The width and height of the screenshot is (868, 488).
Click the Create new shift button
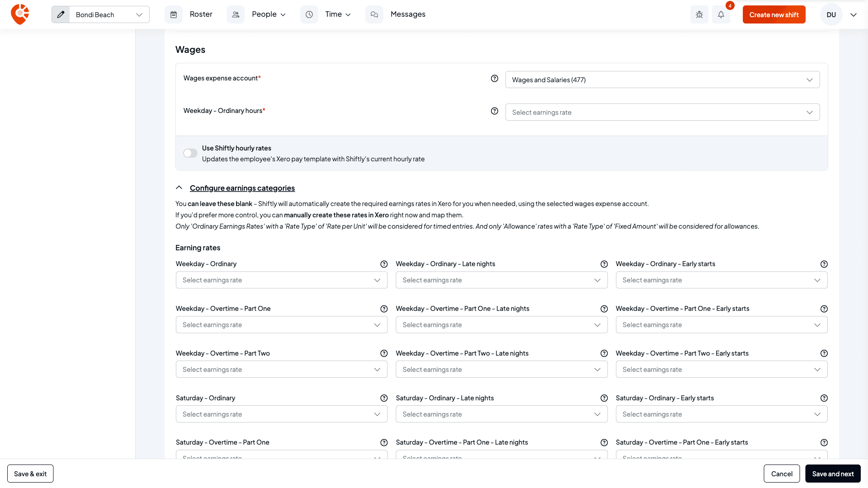point(774,14)
